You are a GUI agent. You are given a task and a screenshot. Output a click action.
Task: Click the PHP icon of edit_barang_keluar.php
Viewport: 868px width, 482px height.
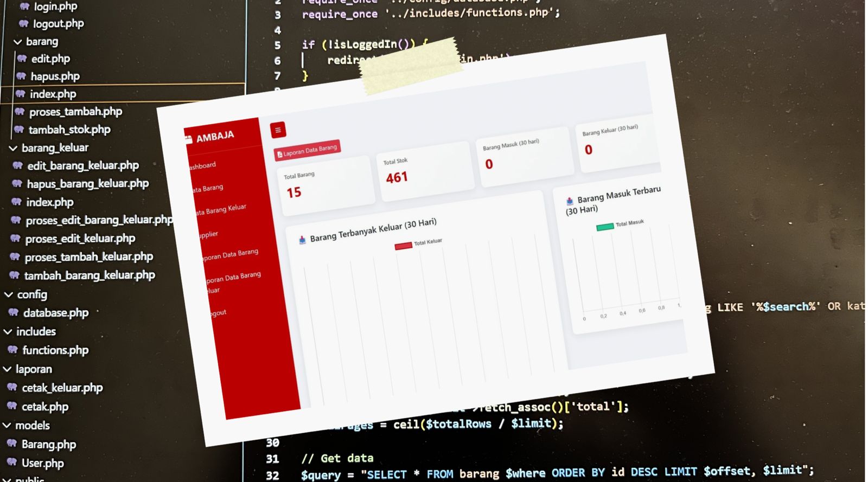[x=18, y=165]
